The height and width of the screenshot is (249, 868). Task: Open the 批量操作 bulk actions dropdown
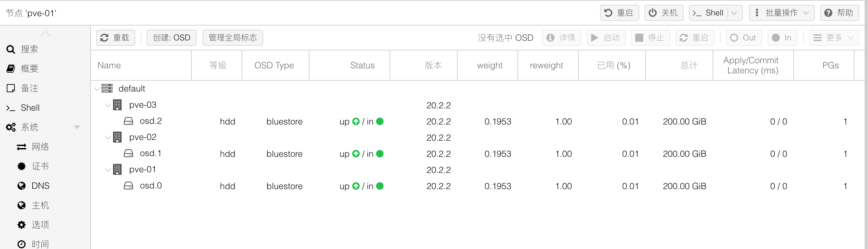(x=782, y=13)
